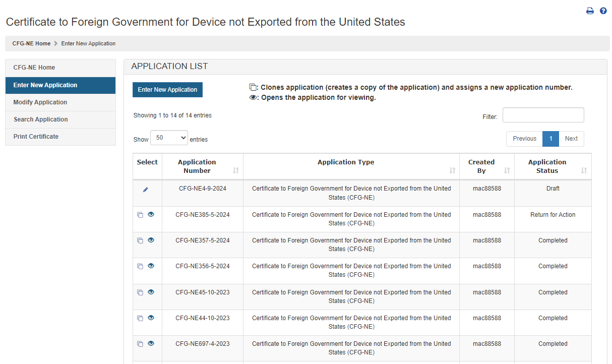Open Print Certificate from sidebar menu
This screenshot has height=364, width=612.
coord(36,137)
